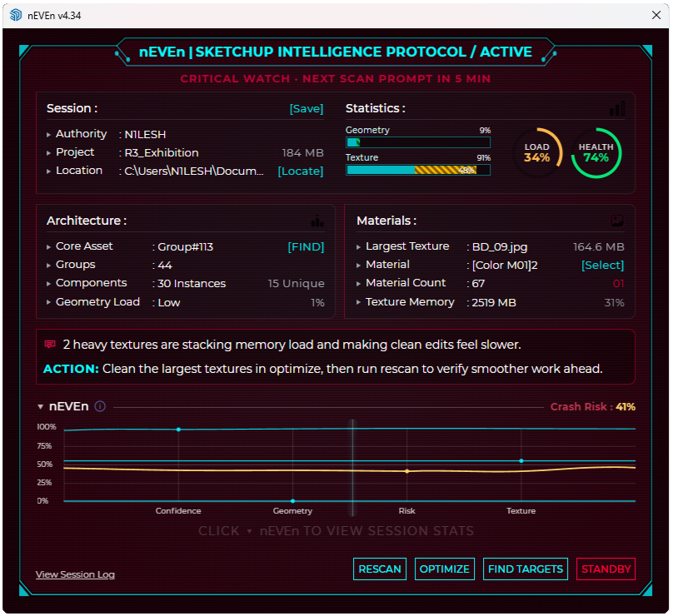Click the Architecture panel chart icon

[x=317, y=221]
